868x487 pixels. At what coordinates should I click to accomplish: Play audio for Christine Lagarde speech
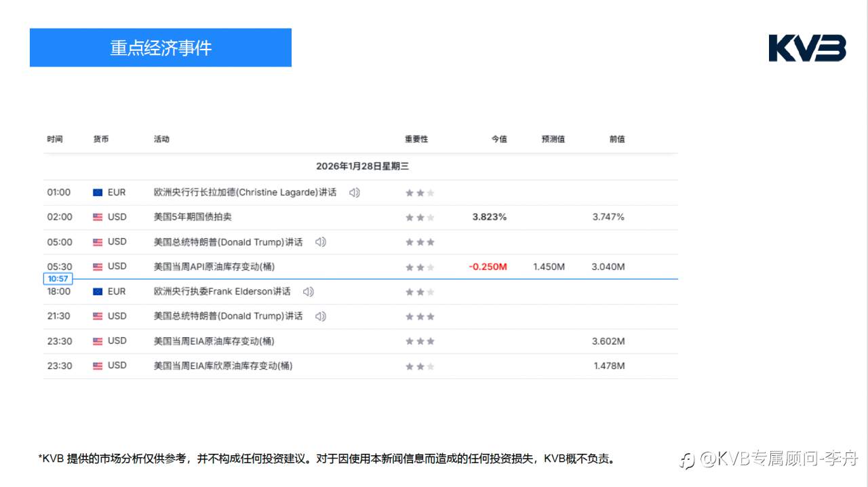pyautogui.click(x=355, y=193)
